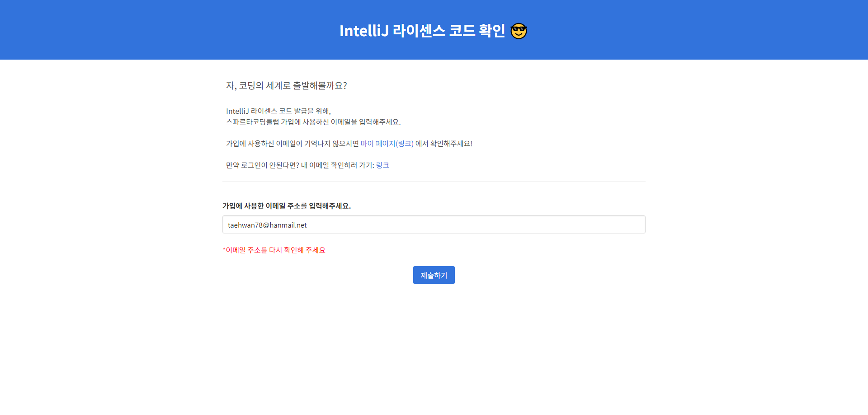Click text 스파르타코딩클럽 가입에 사용하신 이메일을 입력해주세요.
868x415 pixels.
click(x=313, y=122)
